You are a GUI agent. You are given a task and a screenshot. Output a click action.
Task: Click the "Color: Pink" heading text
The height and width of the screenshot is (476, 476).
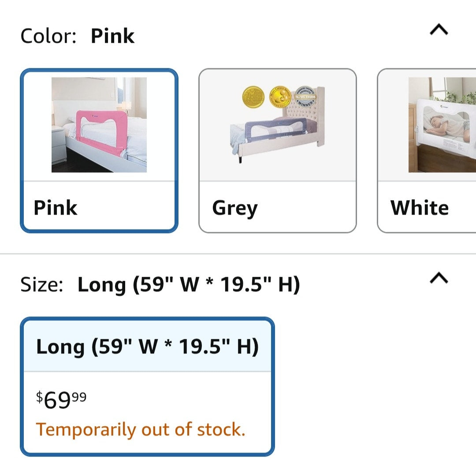78,36
